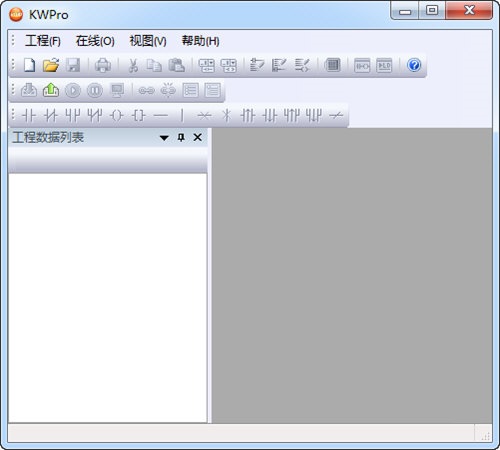Click the second edit list pencil icon
The image size is (500, 450).
[279, 65]
